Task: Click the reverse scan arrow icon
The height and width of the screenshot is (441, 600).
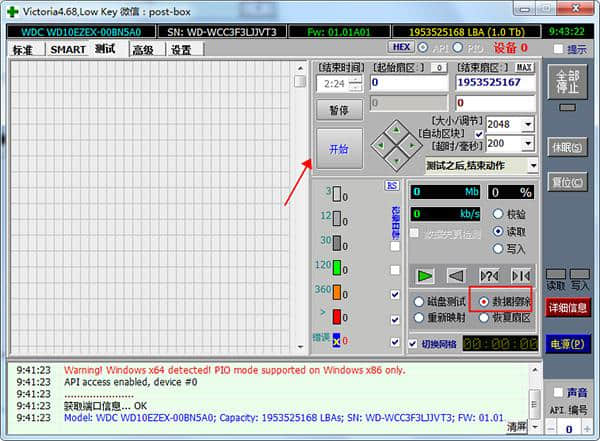Action: click(x=456, y=275)
